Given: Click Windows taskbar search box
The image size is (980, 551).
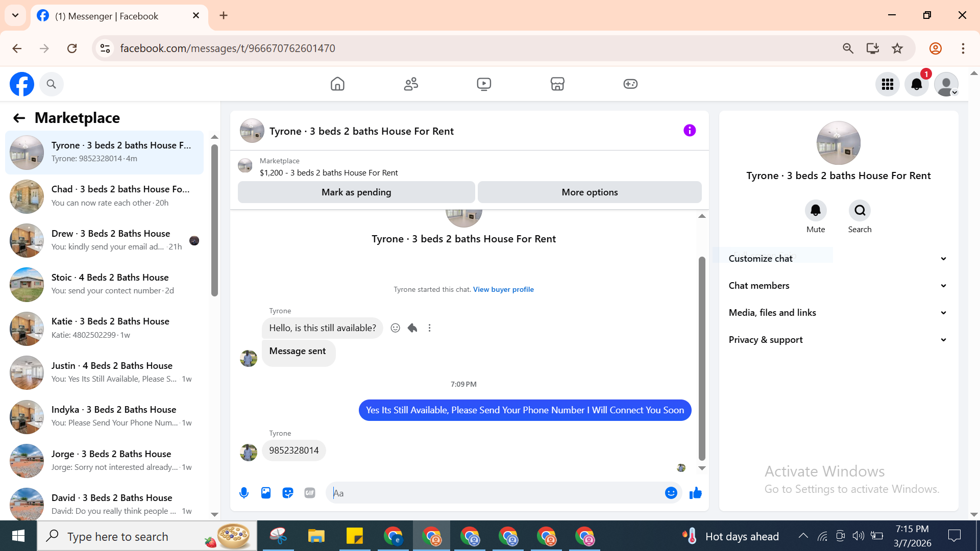Looking at the screenshot, I should pos(147,536).
